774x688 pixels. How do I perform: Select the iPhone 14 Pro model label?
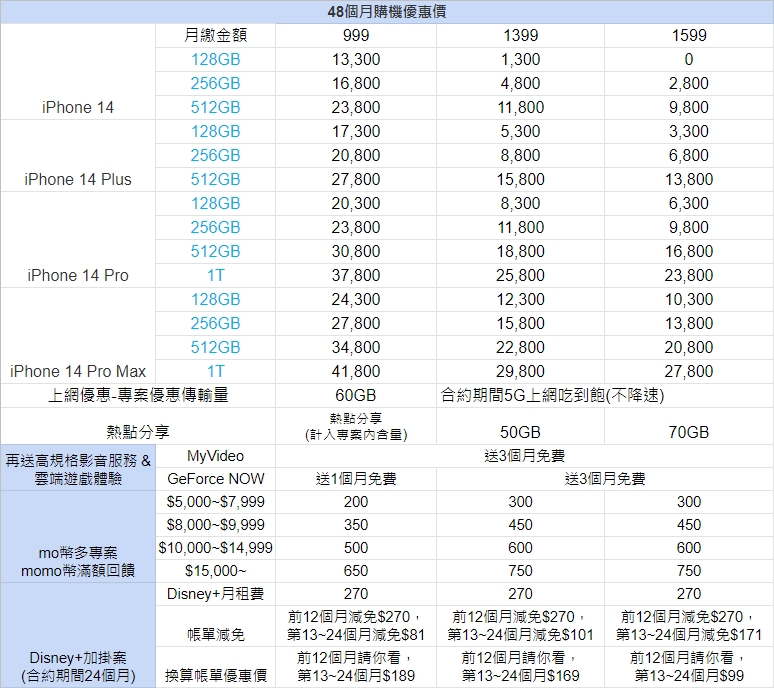pyautogui.click(x=78, y=275)
